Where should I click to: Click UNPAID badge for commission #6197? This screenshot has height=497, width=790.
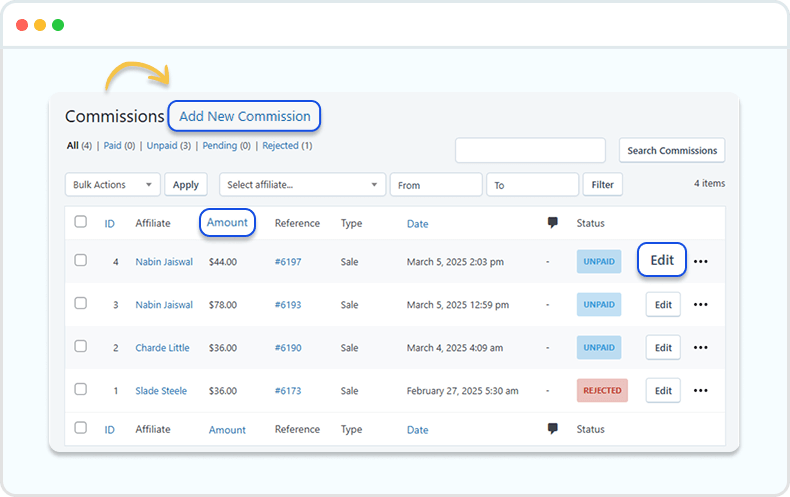(599, 262)
